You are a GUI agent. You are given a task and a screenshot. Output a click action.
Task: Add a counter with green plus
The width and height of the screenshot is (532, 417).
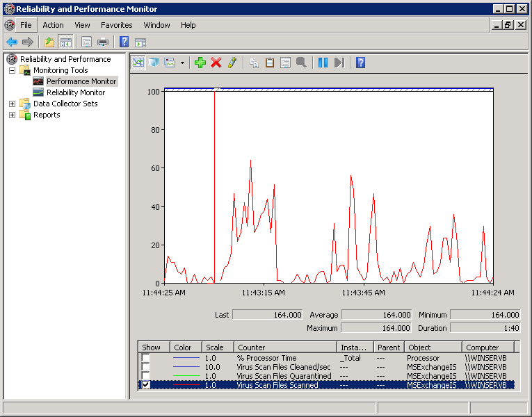[200, 63]
